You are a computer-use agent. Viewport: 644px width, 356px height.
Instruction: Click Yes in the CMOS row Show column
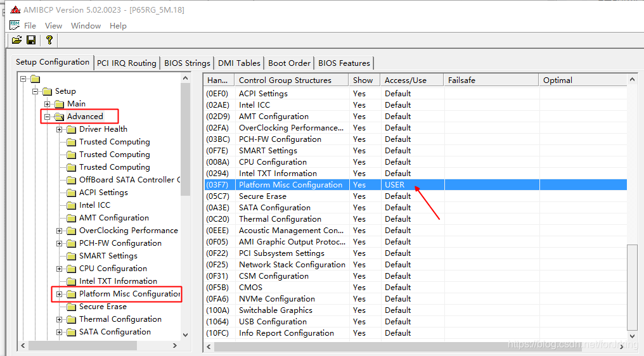(x=359, y=288)
